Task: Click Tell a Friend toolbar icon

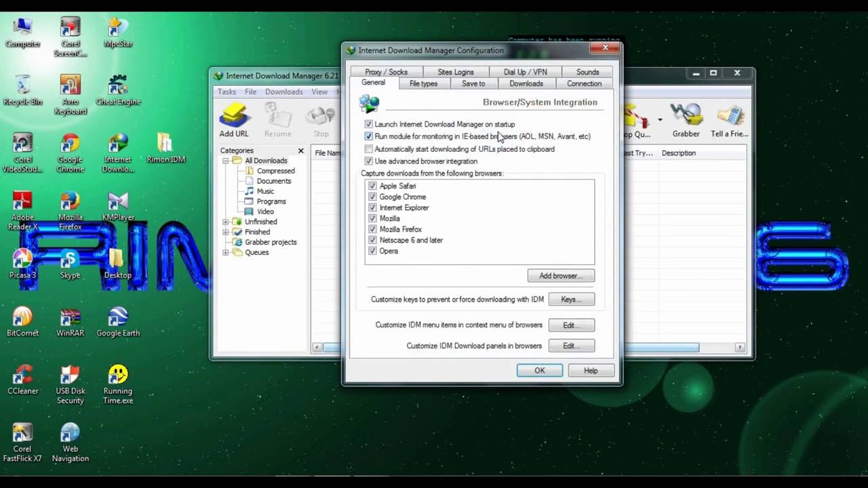Action: point(730,120)
